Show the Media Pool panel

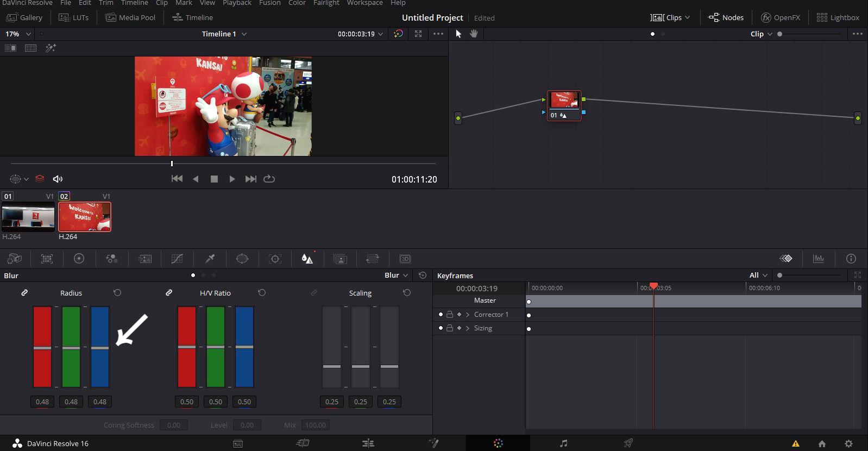tap(130, 17)
